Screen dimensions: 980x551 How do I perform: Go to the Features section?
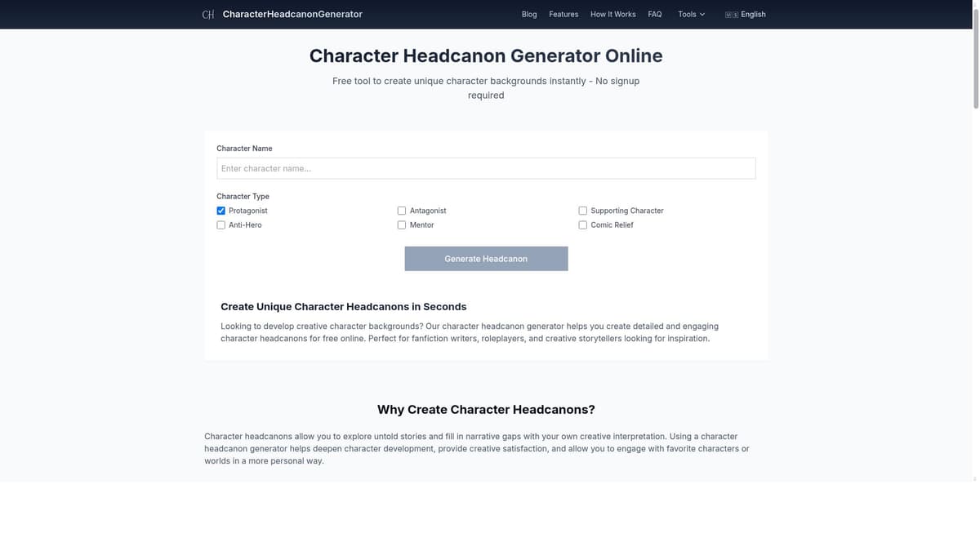pos(563,14)
